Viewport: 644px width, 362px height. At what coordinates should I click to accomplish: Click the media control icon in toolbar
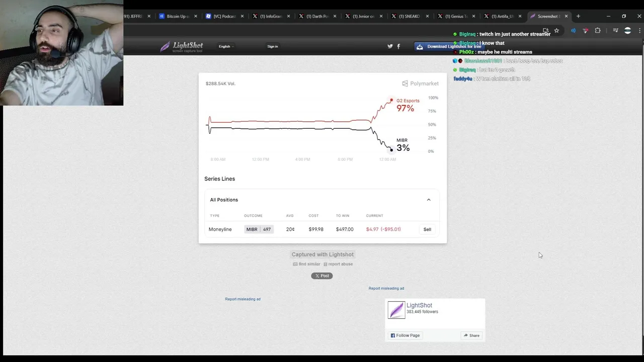[x=615, y=31]
